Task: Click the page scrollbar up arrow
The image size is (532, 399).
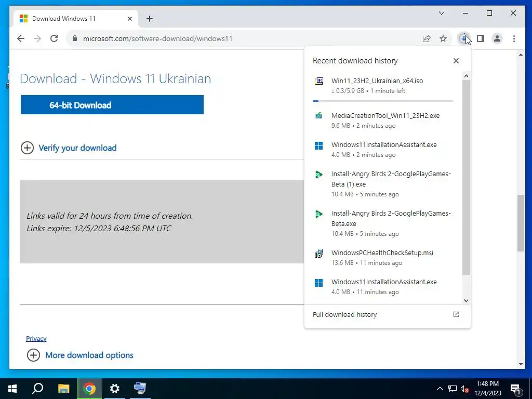Action: tap(521, 55)
